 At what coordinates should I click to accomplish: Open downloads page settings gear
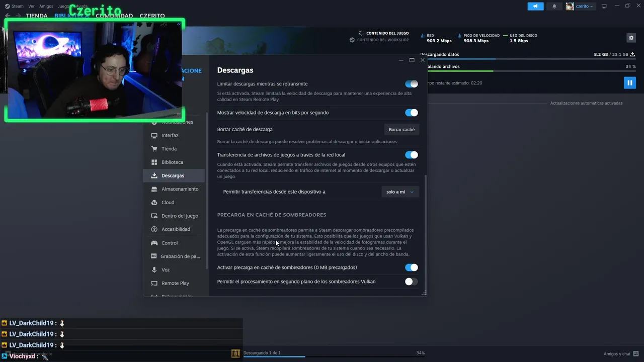coord(631,38)
